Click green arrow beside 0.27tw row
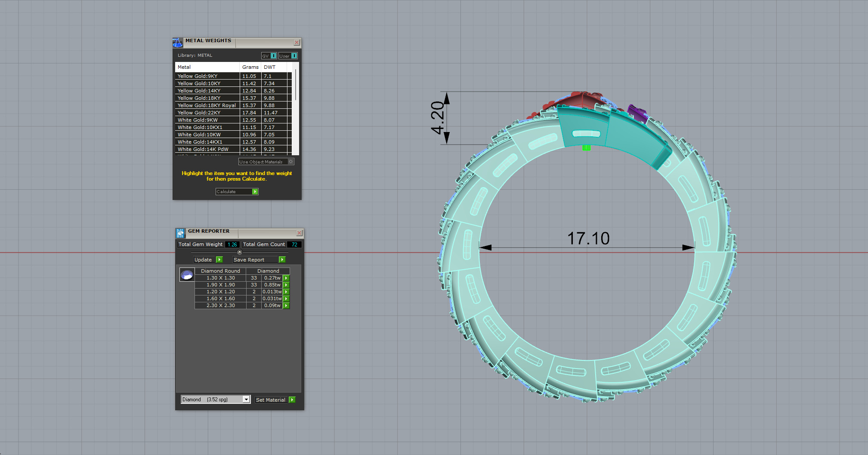Screen dimensions: 868x455 [x=286, y=278]
